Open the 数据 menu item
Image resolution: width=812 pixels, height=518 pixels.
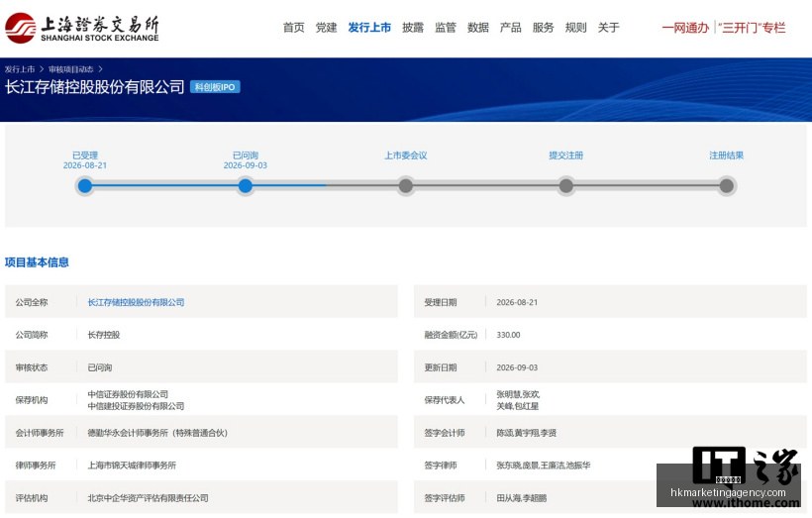(478, 28)
